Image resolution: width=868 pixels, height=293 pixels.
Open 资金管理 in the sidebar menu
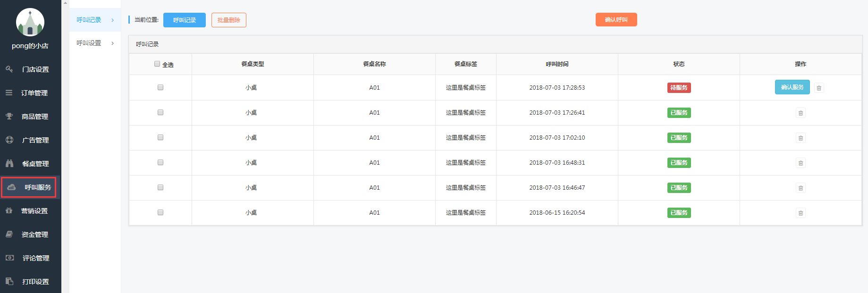[x=34, y=234]
